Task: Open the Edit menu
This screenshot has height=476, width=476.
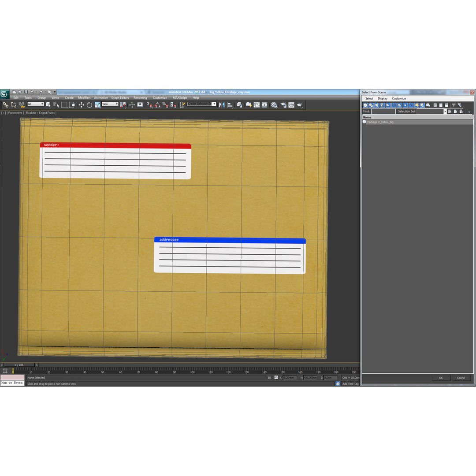Action: (16, 98)
